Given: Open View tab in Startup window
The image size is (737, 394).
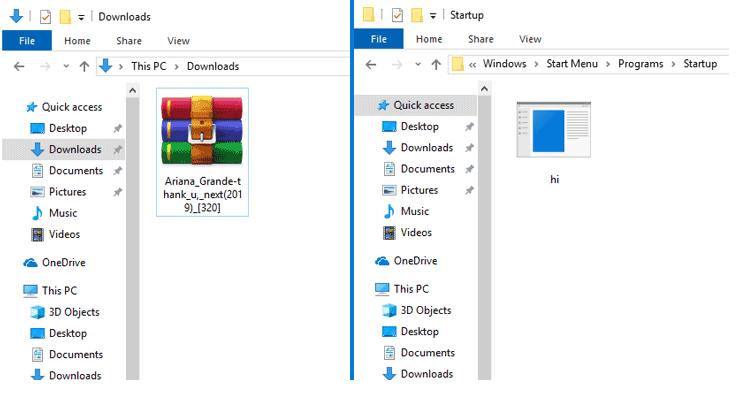Looking at the screenshot, I should (x=530, y=39).
